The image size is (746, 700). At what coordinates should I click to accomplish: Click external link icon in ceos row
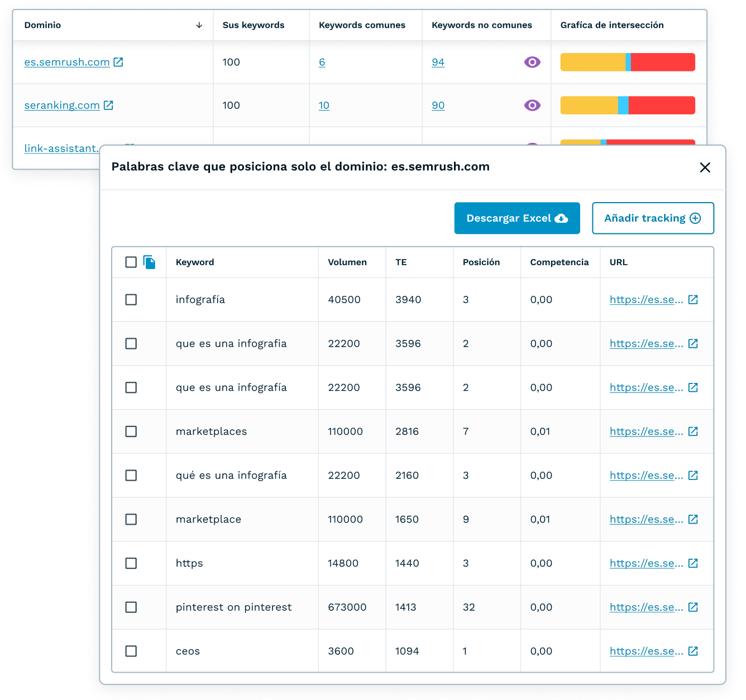tap(693, 651)
